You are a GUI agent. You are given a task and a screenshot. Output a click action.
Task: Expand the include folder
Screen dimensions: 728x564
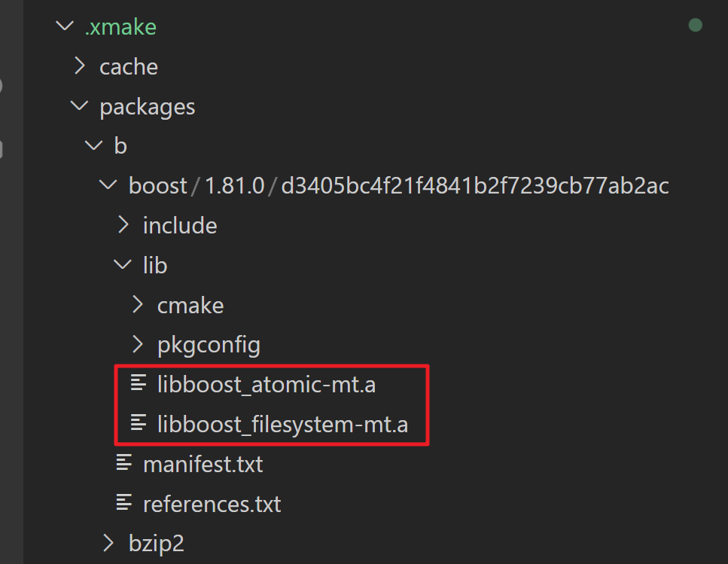pos(123,225)
